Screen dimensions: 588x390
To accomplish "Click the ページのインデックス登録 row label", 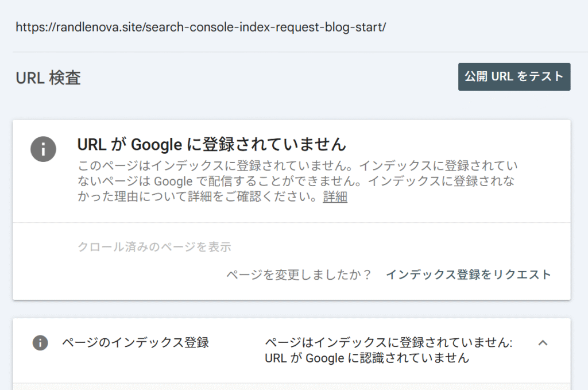I will [x=135, y=343].
